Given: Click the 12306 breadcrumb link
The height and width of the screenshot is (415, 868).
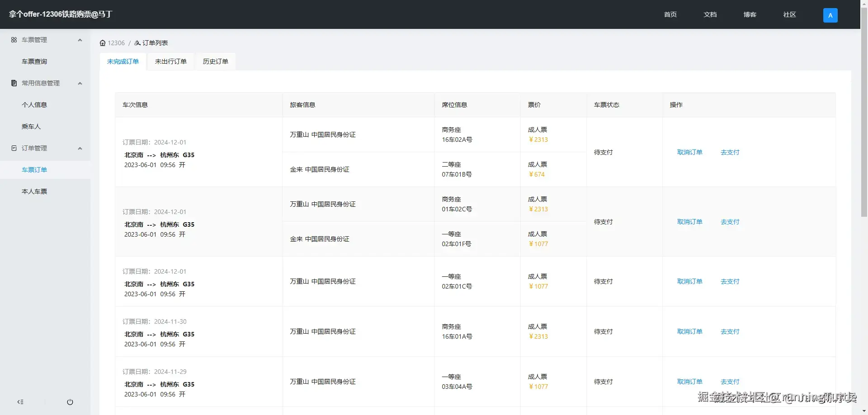Looking at the screenshot, I should (116, 43).
